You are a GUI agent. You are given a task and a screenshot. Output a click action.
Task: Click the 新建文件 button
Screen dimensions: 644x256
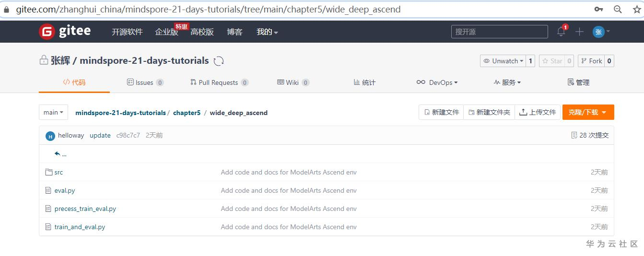(x=441, y=112)
